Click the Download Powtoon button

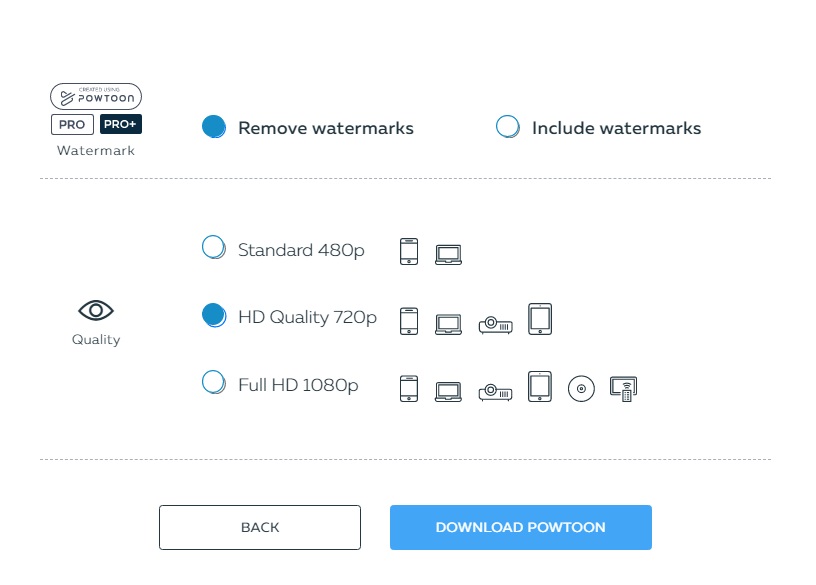pos(520,527)
